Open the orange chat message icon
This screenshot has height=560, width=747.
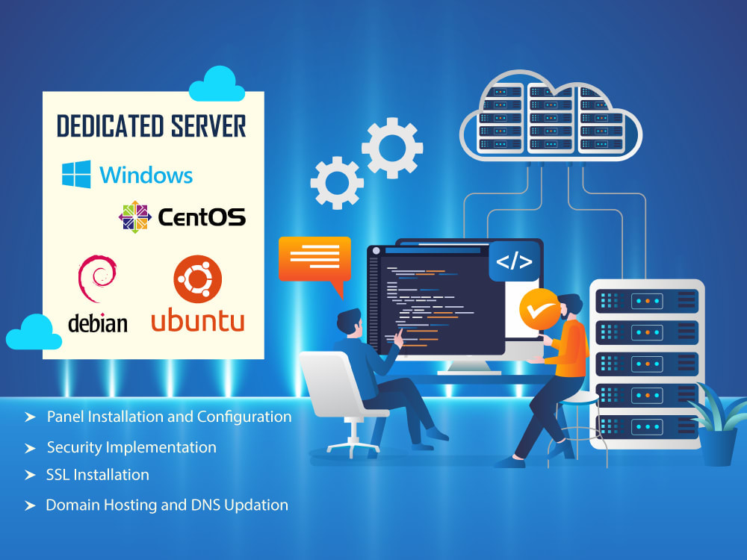(x=314, y=260)
